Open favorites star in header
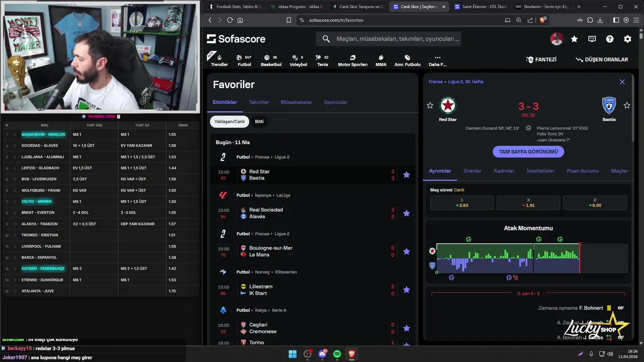Image resolution: width=644 pixels, height=362 pixels. coord(574,39)
